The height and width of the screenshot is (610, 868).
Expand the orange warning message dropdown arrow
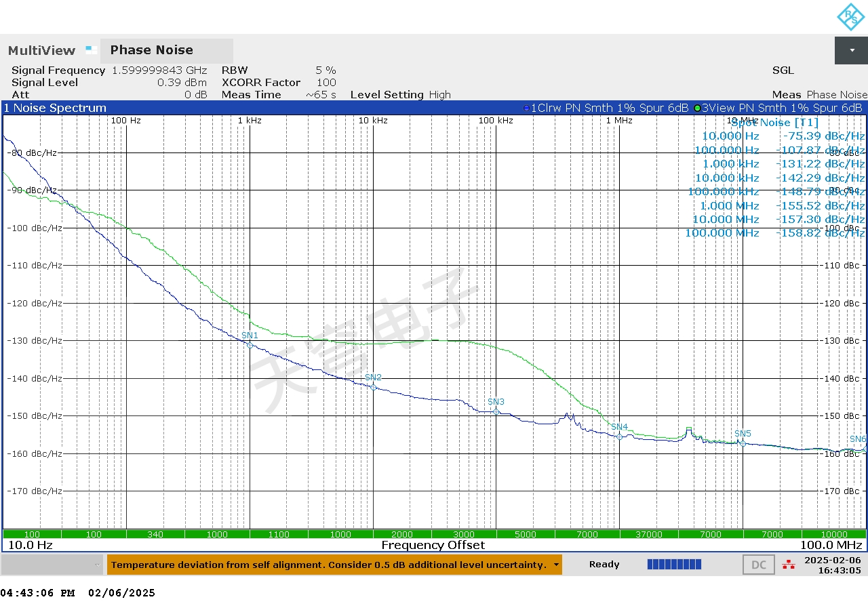click(557, 565)
